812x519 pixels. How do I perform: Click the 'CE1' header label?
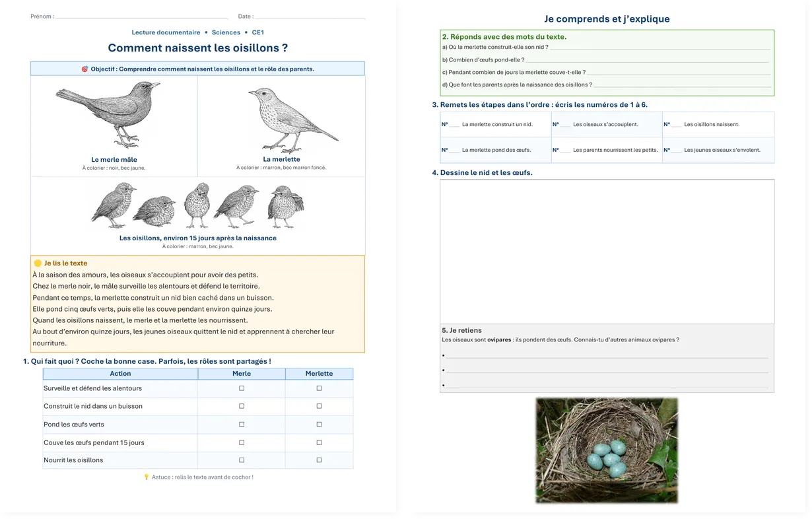pos(257,32)
